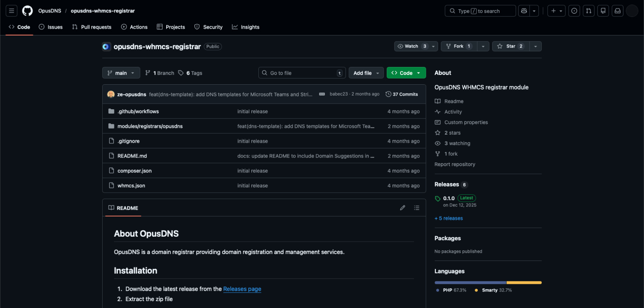Open notifications inbox

coord(617,11)
